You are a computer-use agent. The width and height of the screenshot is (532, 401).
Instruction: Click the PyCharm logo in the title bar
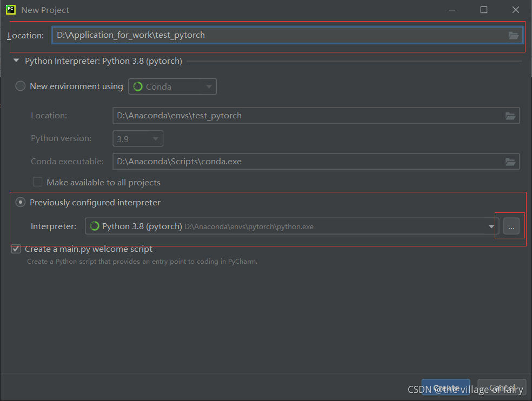[x=10, y=10]
